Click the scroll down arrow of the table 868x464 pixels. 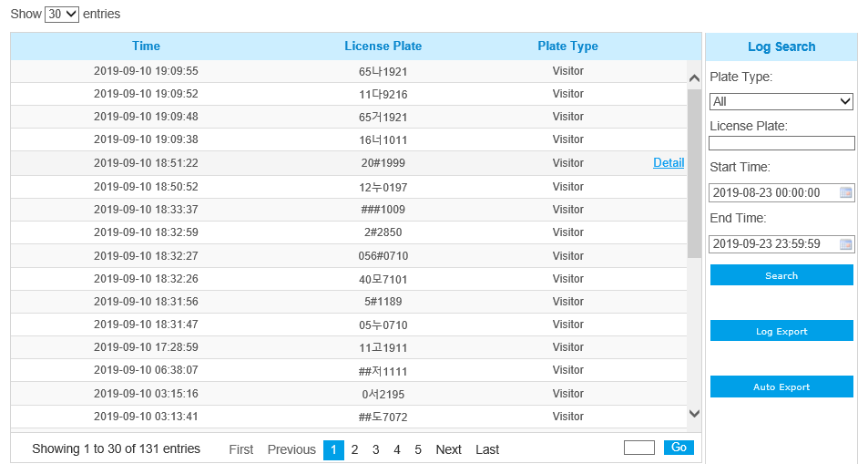694,414
